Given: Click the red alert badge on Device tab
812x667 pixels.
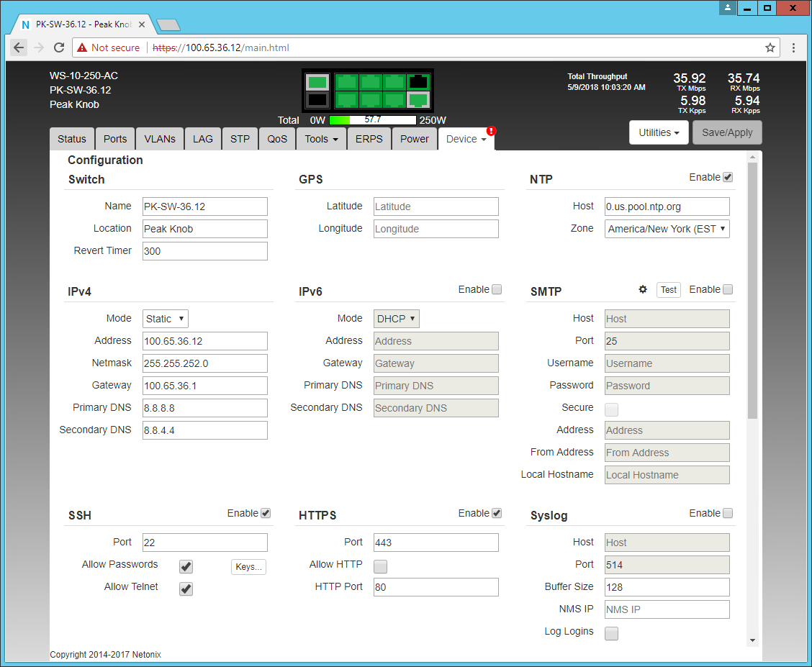Looking at the screenshot, I should [491, 131].
